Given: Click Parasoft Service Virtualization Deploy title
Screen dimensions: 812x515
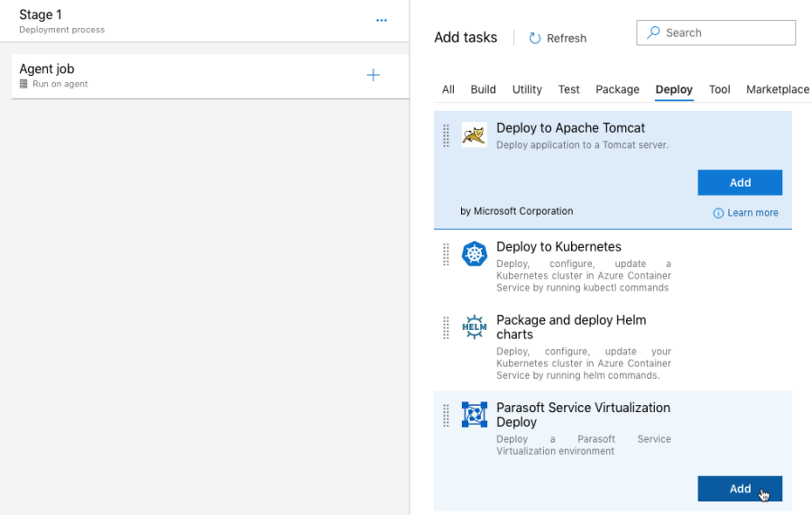Looking at the screenshot, I should point(583,415).
